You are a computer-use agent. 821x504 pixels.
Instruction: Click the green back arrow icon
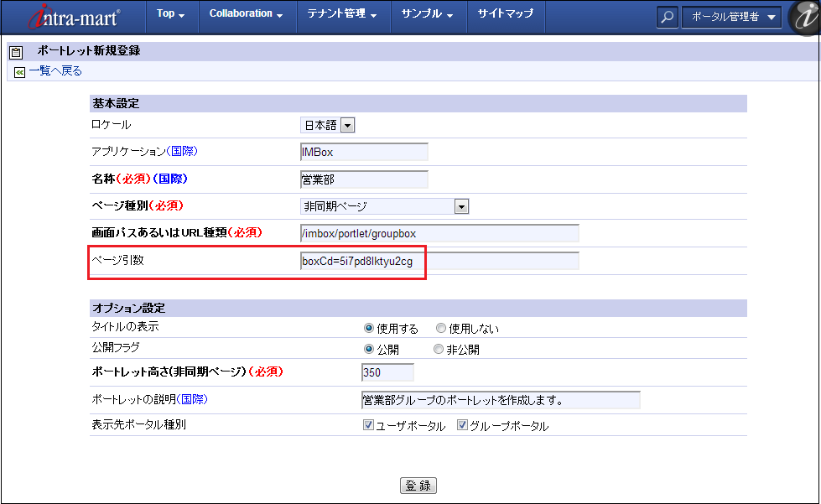click(19, 72)
